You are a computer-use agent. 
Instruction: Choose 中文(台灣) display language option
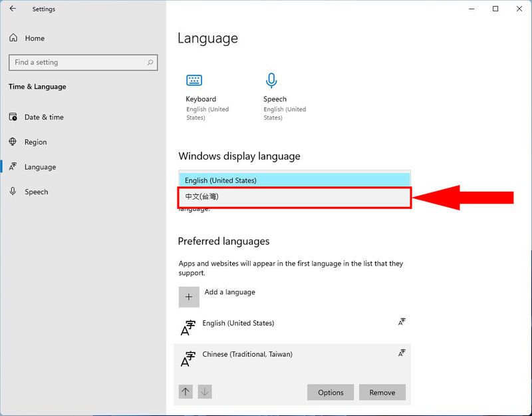pyautogui.click(x=295, y=196)
